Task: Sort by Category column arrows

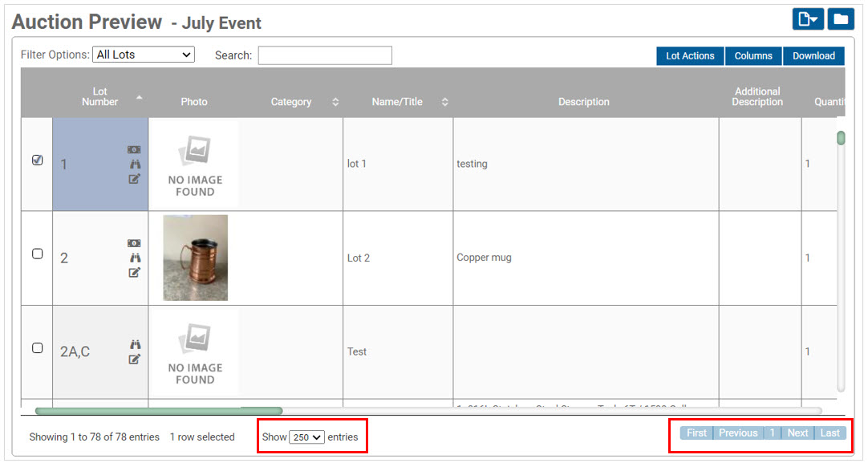Action: point(335,102)
